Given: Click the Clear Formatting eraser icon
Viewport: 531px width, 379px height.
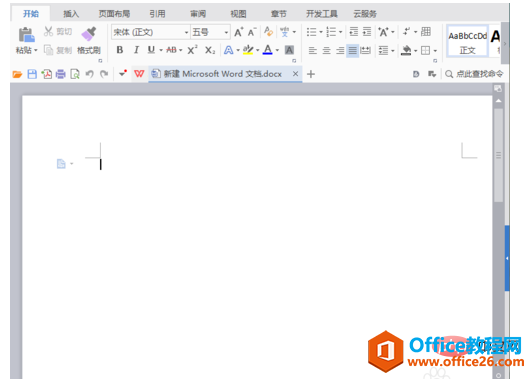Looking at the screenshot, I should click(268, 32).
